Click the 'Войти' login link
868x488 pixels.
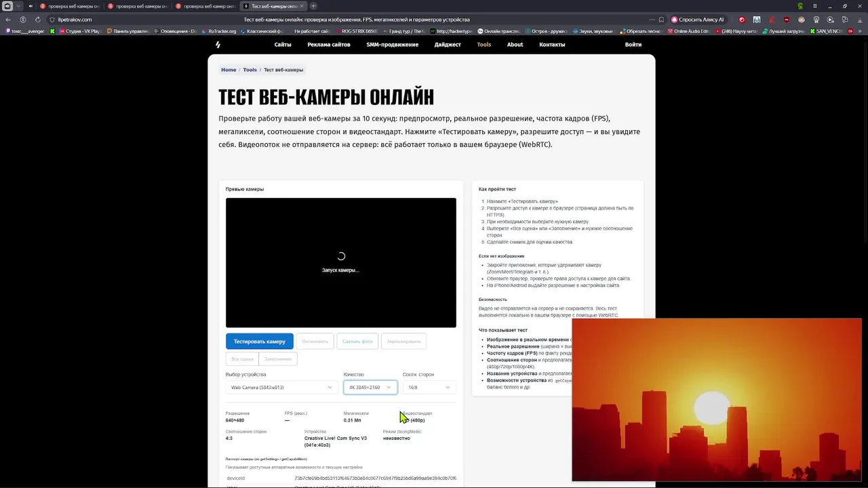pyautogui.click(x=633, y=45)
